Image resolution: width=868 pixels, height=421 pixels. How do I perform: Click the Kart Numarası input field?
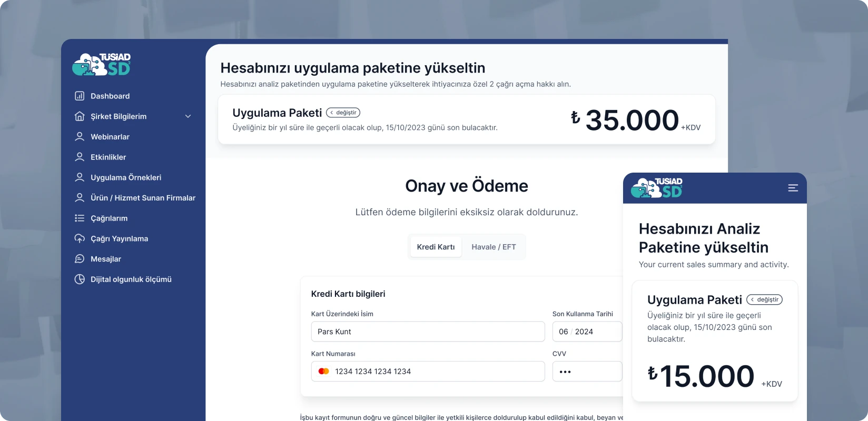tap(428, 371)
